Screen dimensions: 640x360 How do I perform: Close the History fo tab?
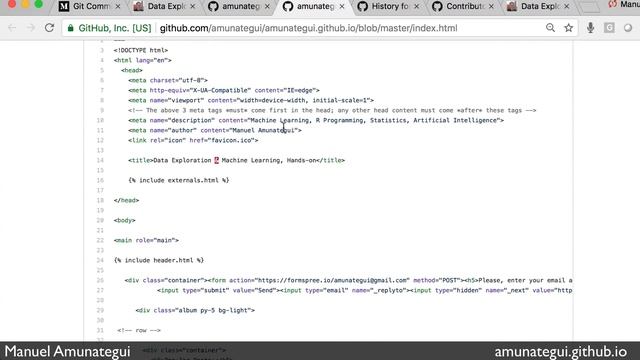click(416, 7)
